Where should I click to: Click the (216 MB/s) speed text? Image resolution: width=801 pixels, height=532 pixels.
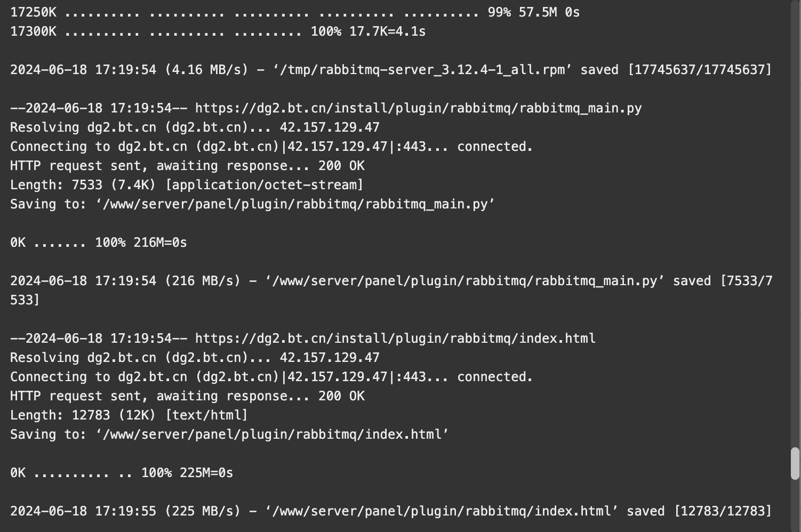coord(203,281)
